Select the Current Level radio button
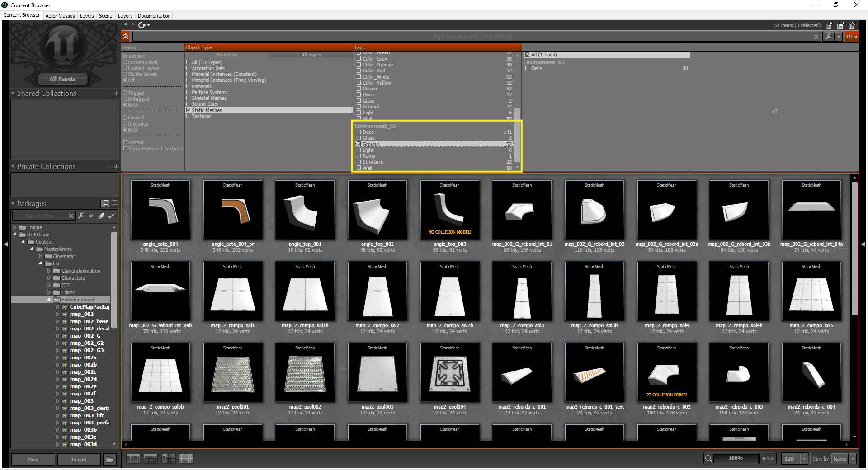This screenshot has height=470, width=868. tap(125, 62)
